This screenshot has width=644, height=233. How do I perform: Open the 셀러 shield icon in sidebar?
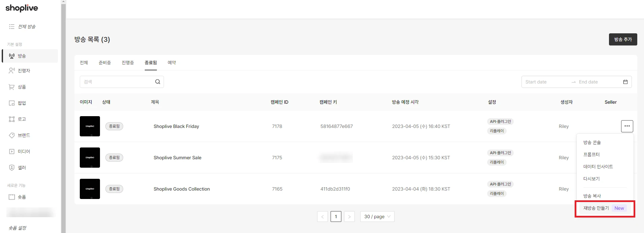pos(12,168)
